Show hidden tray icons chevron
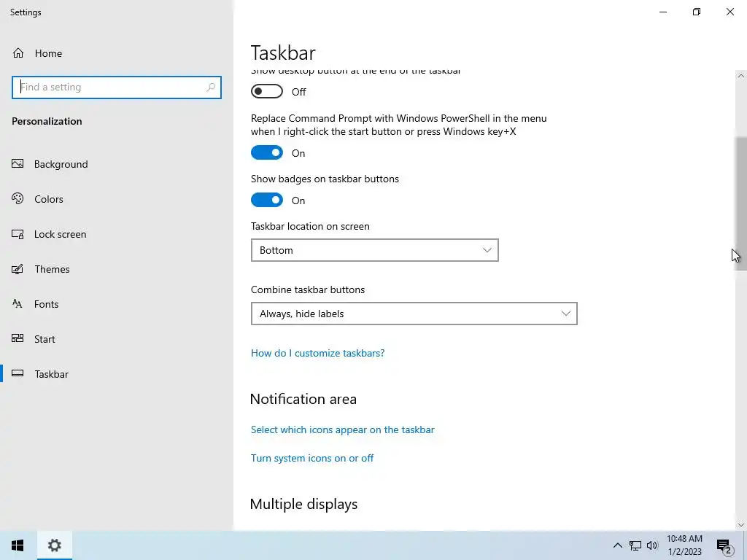747x560 pixels. tap(617, 545)
